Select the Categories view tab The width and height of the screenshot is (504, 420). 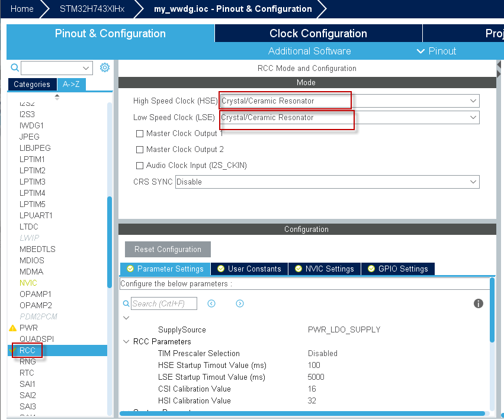(32, 85)
